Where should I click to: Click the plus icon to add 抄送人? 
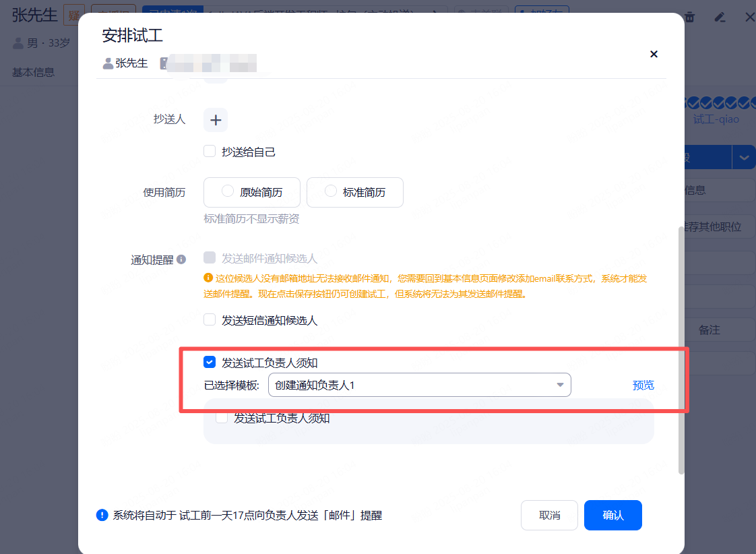pyautogui.click(x=216, y=121)
